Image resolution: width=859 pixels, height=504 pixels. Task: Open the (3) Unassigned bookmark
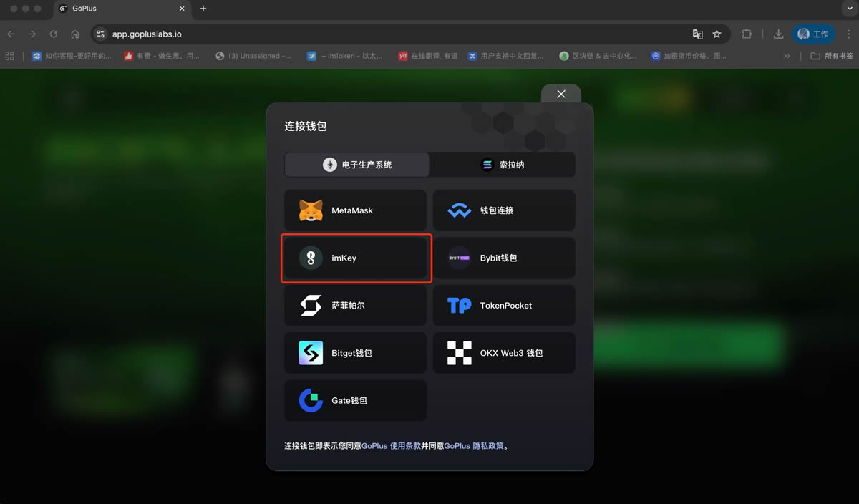[x=253, y=56]
